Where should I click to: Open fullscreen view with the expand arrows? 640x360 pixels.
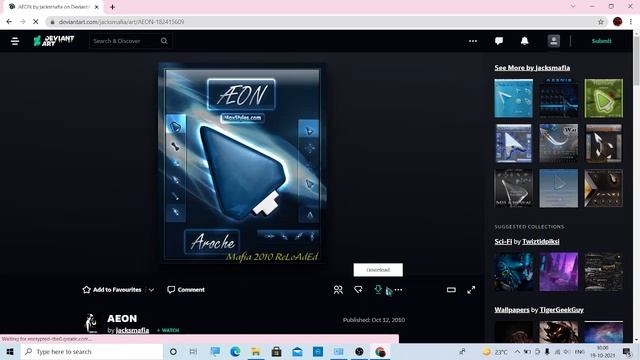(x=471, y=290)
